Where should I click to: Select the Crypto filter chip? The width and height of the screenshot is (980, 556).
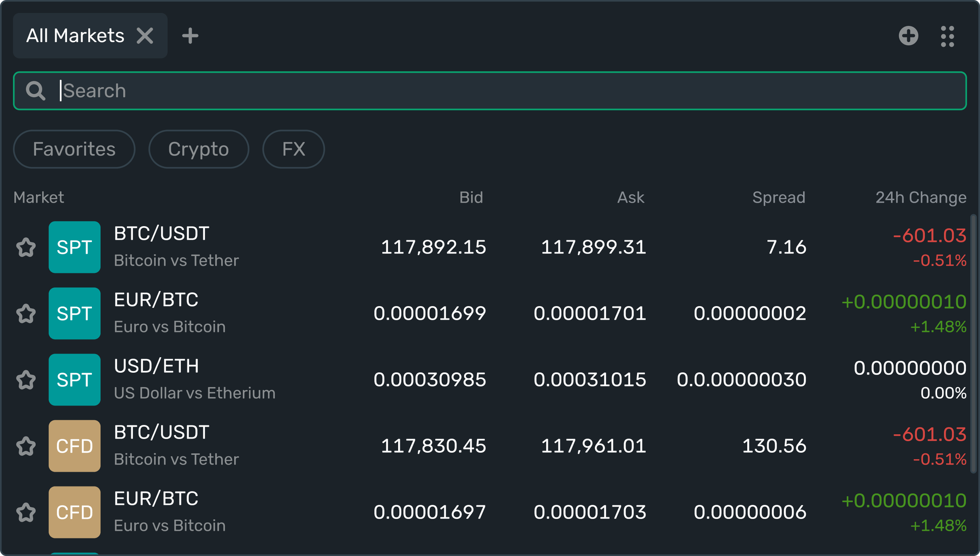coord(198,149)
